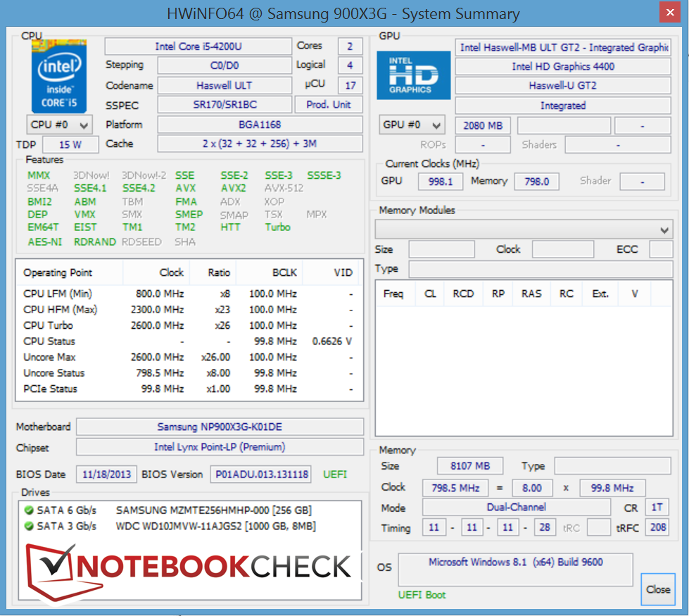Click the Stepping C0/D0 field
Screen dimensions: 689x616
coord(225,65)
